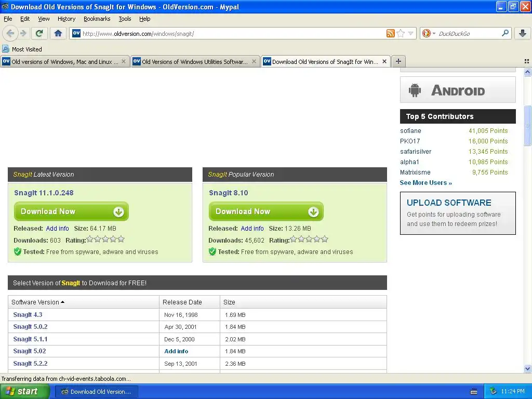Click 'See More Users »' link
This screenshot has height=399, width=532.
point(426,182)
